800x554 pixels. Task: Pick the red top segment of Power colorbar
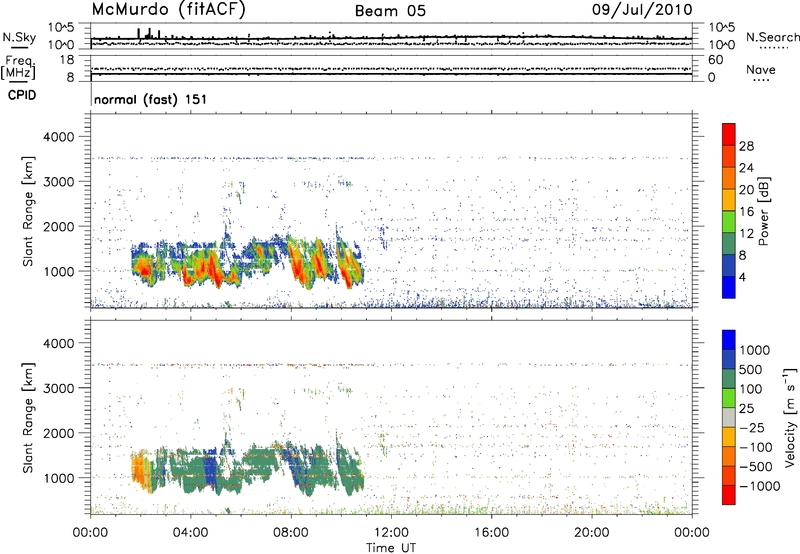(x=729, y=134)
